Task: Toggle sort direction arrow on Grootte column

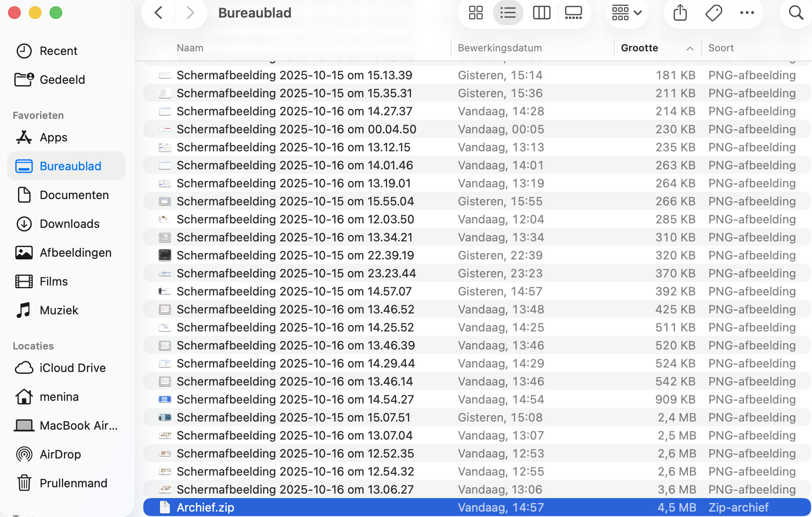Action: pyautogui.click(x=689, y=49)
